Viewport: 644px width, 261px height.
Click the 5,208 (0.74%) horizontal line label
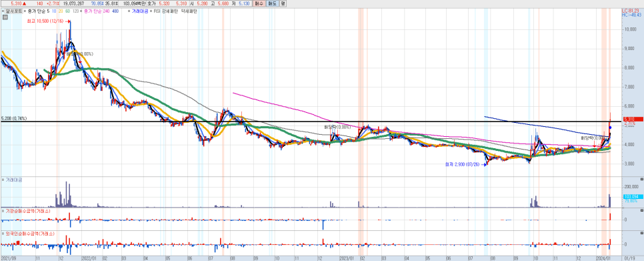[14, 118]
